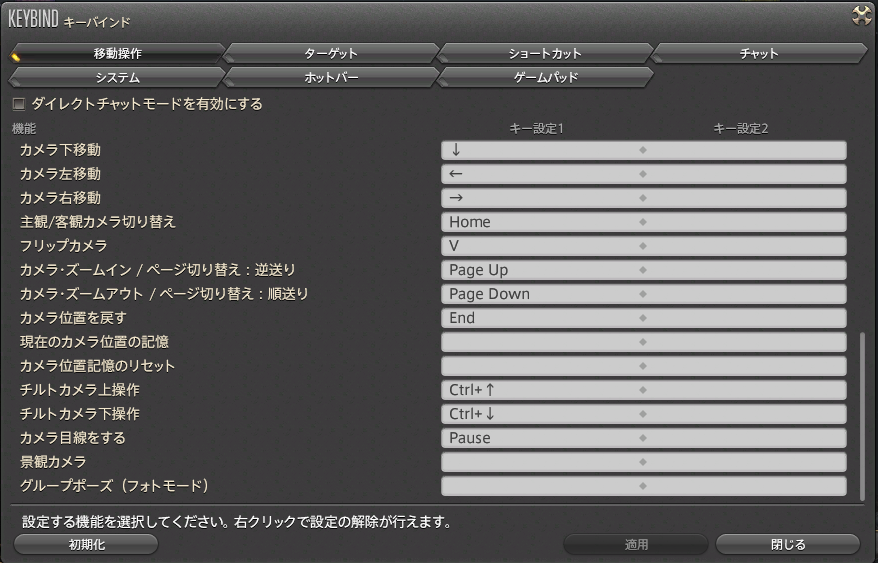Select key setting 2 for カメラ位置を戻す
Screen dimensions: 878x563
745,318
